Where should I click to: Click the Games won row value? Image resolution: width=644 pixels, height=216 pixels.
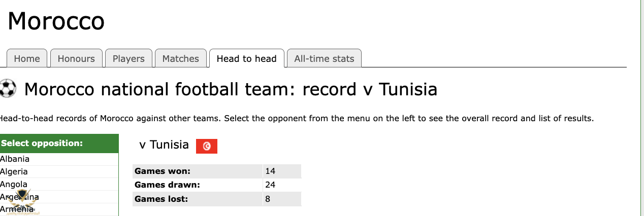coord(282,171)
